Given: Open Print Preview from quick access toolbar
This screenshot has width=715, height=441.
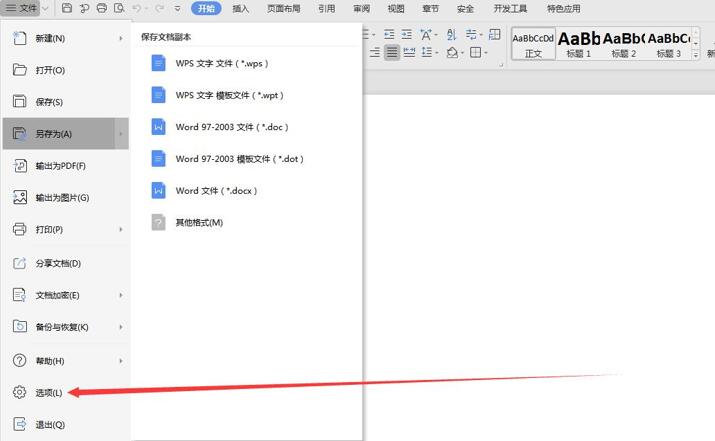Looking at the screenshot, I should point(119,8).
